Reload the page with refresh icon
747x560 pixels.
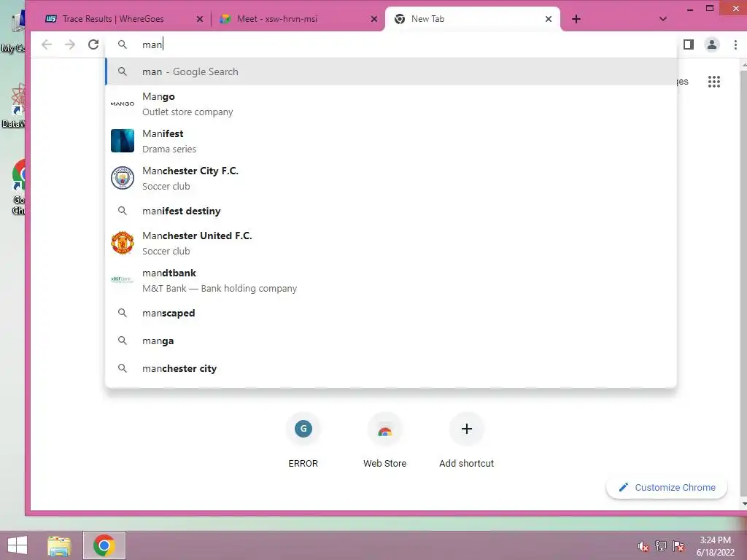93,44
